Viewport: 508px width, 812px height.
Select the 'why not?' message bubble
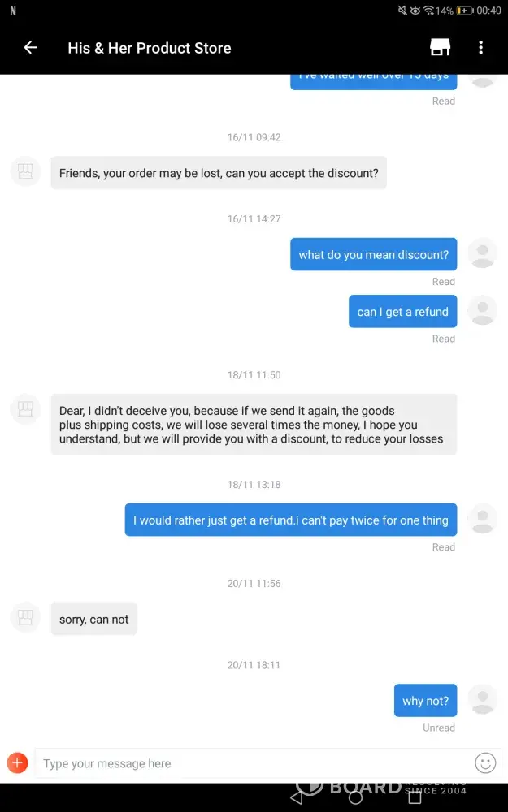(x=425, y=701)
